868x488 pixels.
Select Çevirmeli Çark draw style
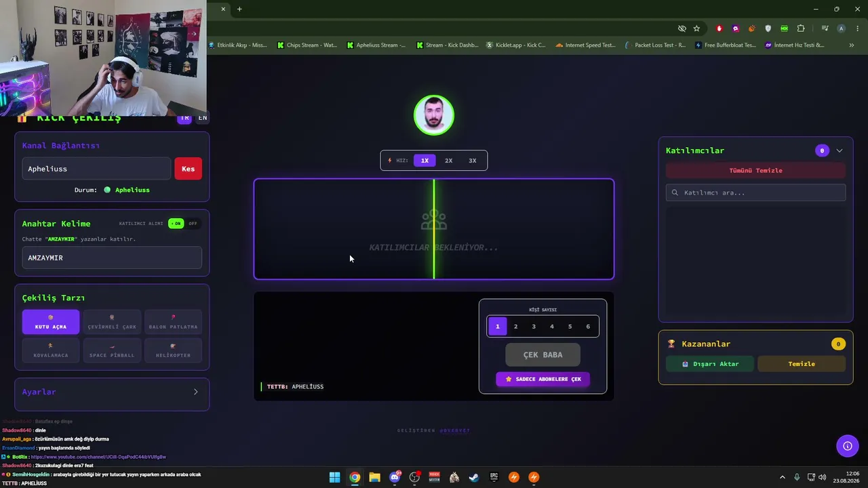point(112,322)
